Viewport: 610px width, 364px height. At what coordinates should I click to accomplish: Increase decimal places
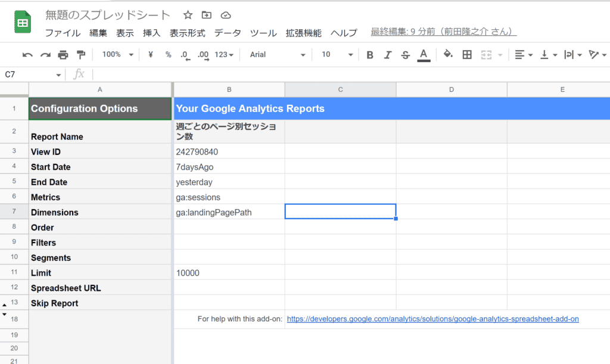point(203,55)
